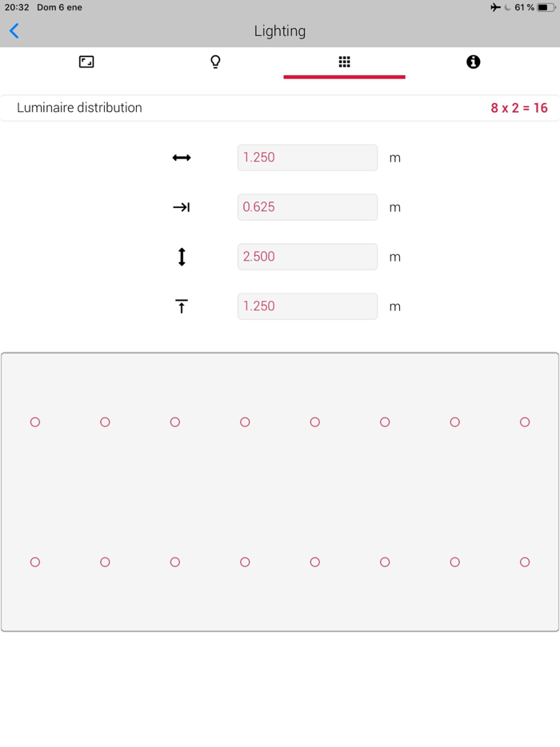Click the wall offset arrow icon

[182, 207]
